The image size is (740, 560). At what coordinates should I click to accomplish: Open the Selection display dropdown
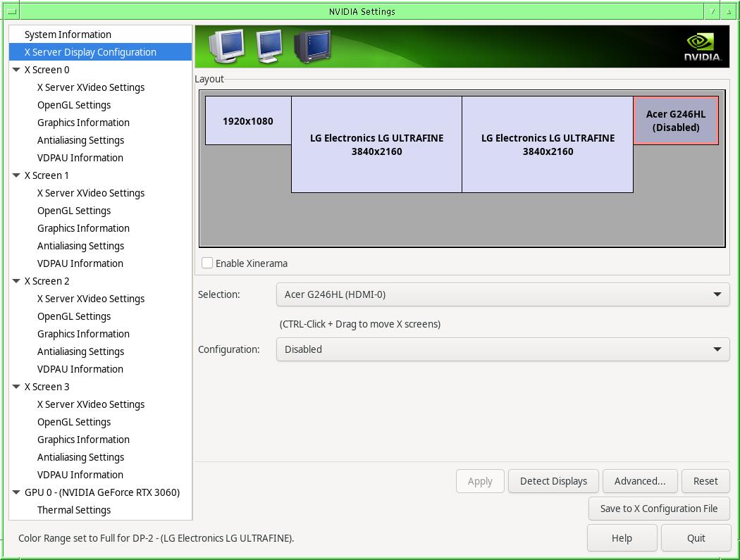(x=502, y=294)
